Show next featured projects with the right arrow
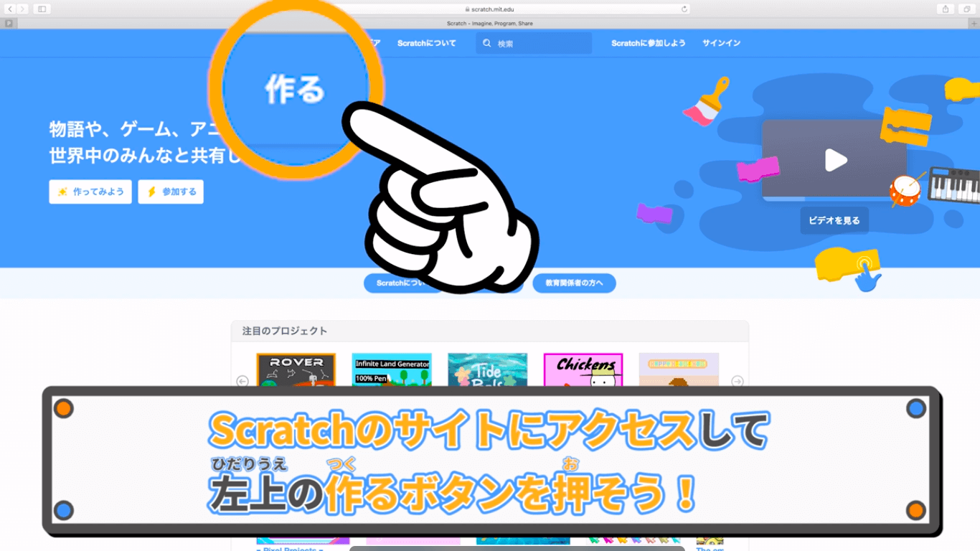This screenshot has width=980, height=551. click(x=738, y=381)
